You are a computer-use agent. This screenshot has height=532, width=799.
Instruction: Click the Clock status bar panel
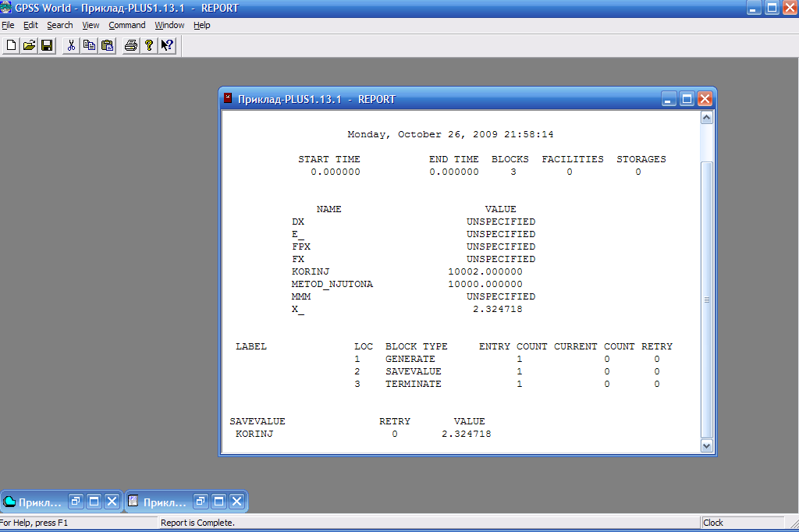tap(742, 523)
